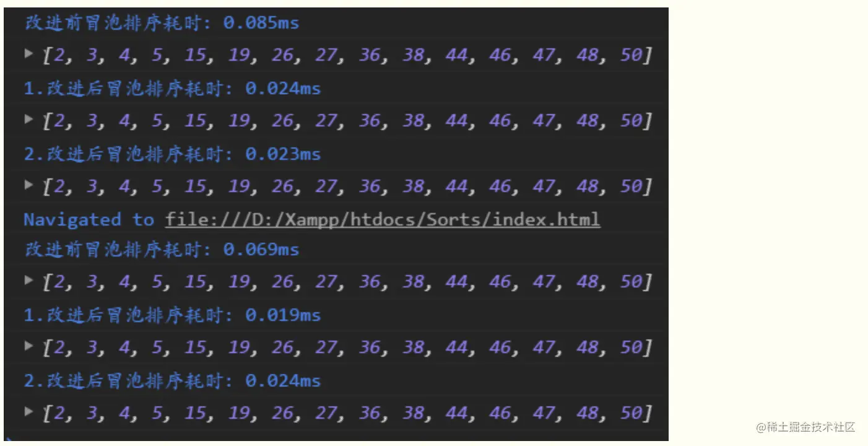Viewport: 868px width, 446px height.
Task: Select the '1.改进后冒泡排序耗时: 0.024ms' log line
Action: coord(172,89)
